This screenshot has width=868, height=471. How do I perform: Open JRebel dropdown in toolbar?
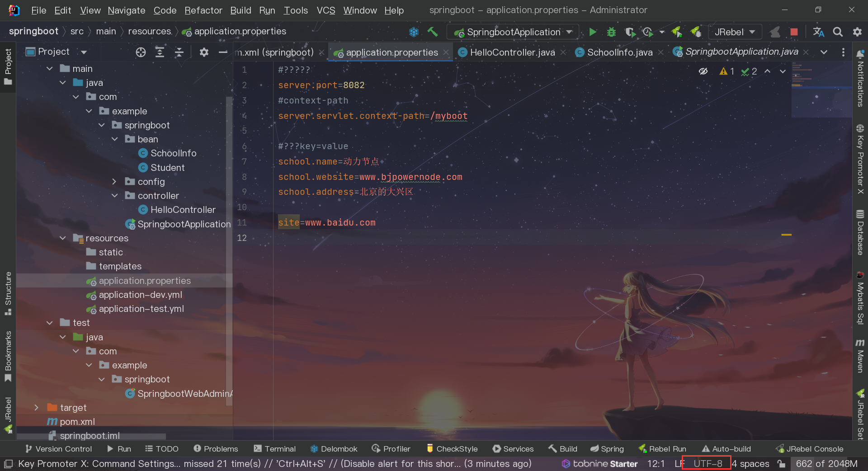pos(735,32)
